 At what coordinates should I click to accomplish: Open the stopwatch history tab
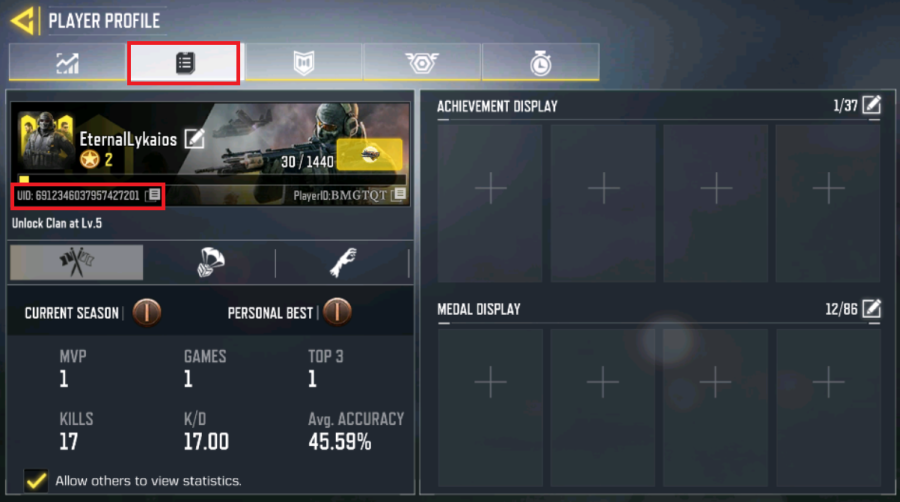[x=541, y=62]
